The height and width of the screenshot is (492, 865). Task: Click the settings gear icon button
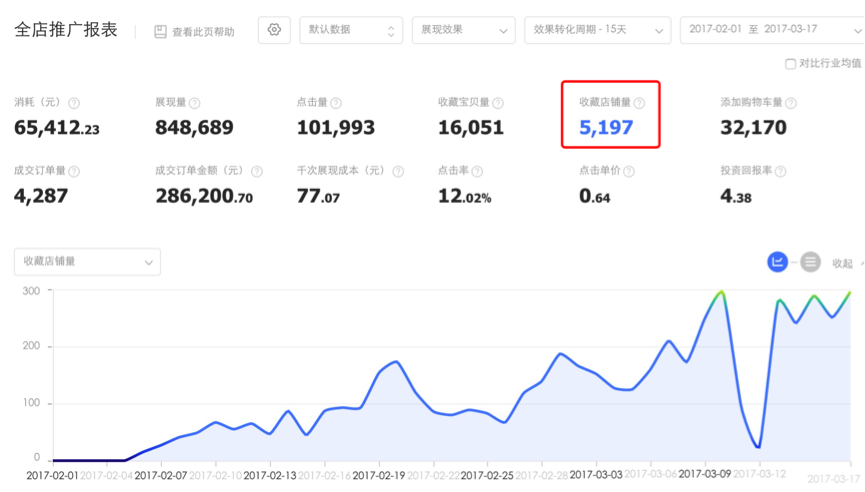(274, 30)
